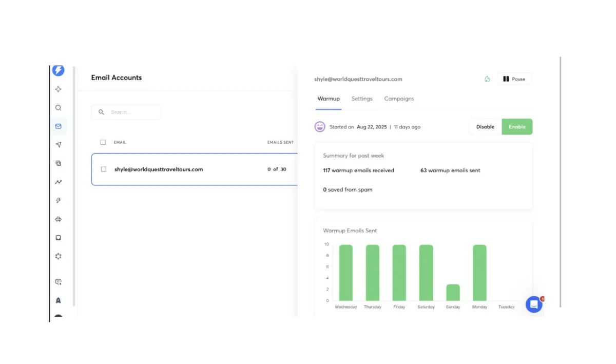Open the chat message sidebar icon
Screen dimensions: 616x364
pos(59,282)
